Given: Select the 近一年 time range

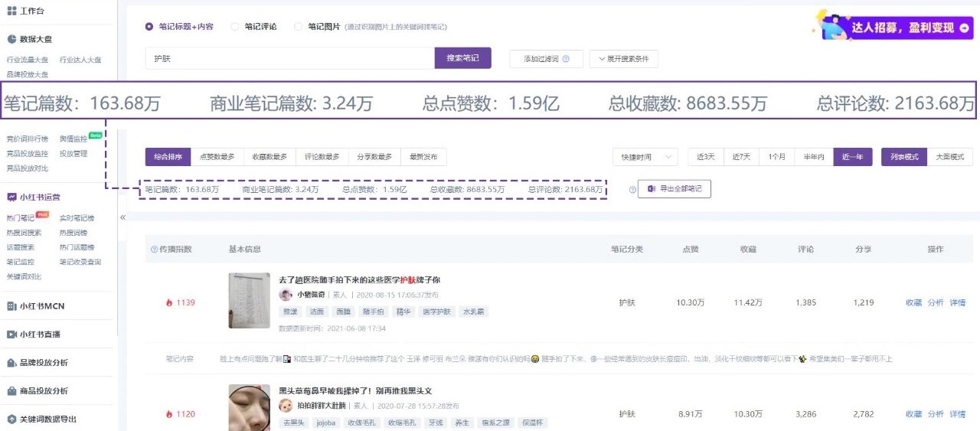Looking at the screenshot, I should tap(853, 157).
